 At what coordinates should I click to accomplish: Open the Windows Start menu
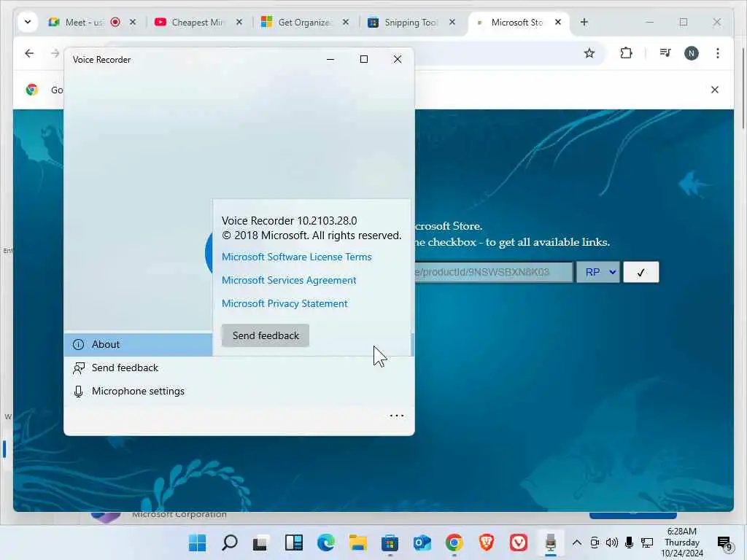point(197,542)
